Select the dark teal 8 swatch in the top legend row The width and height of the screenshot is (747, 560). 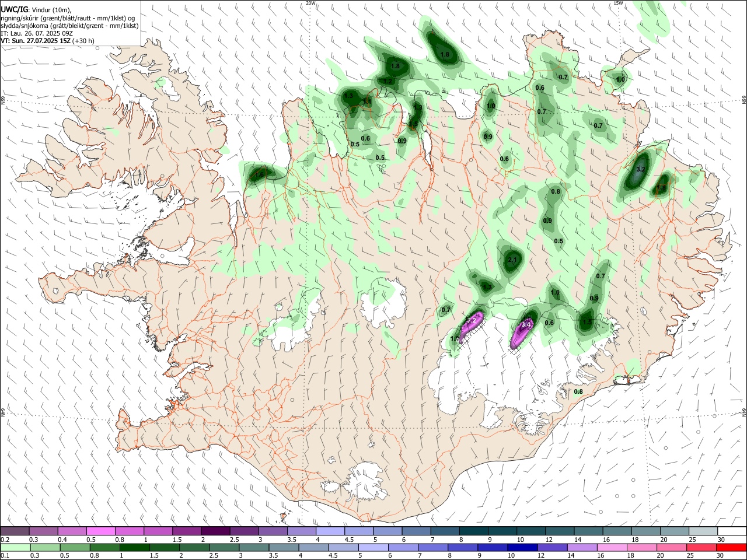pyautogui.click(x=474, y=531)
